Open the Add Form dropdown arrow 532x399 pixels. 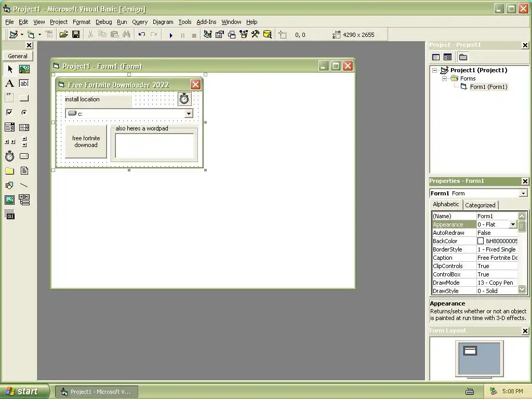[39, 34]
